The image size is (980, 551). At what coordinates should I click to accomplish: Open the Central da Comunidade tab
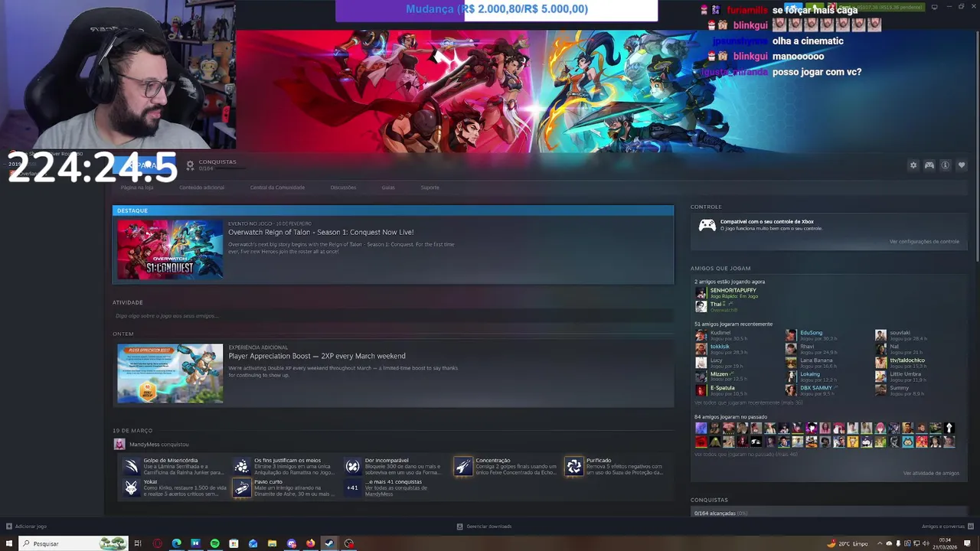pos(277,187)
